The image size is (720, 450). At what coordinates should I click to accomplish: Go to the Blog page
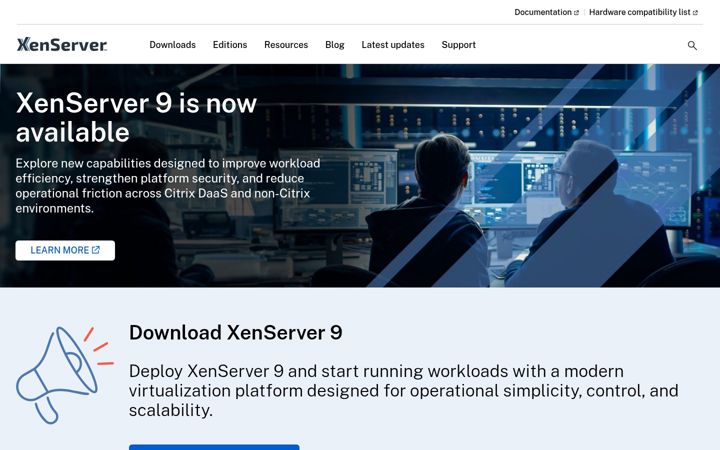tap(334, 45)
